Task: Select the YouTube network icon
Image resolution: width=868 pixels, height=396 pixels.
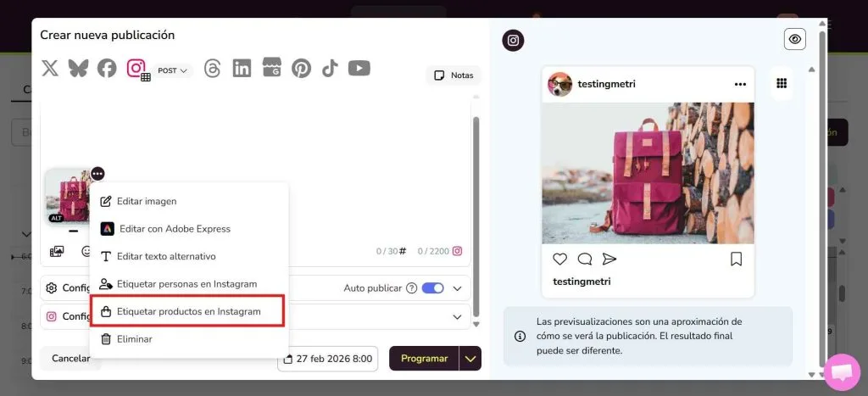Action: click(359, 69)
